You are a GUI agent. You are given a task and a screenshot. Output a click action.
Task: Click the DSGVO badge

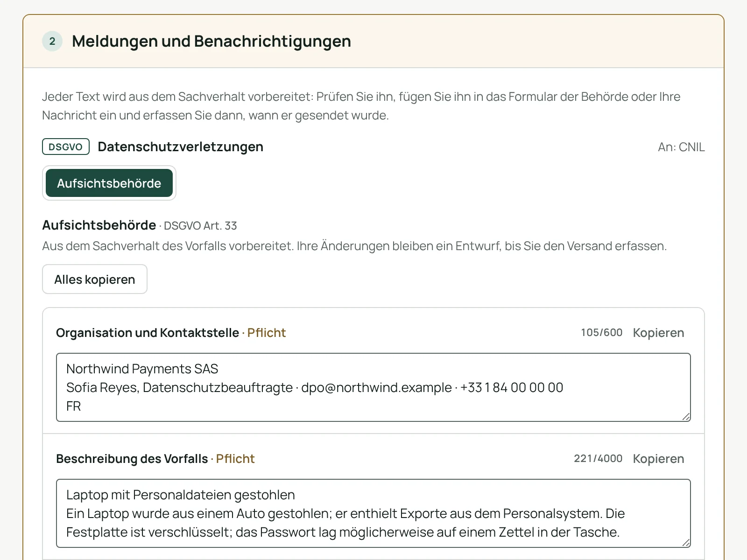coord(66,147)
